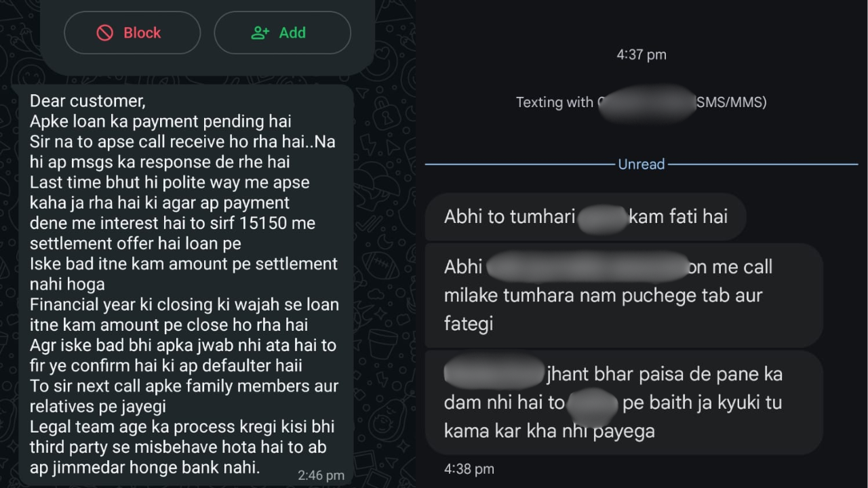Select the "Dear customer," greeting line
868x488 pixels.
pos(87,101)
